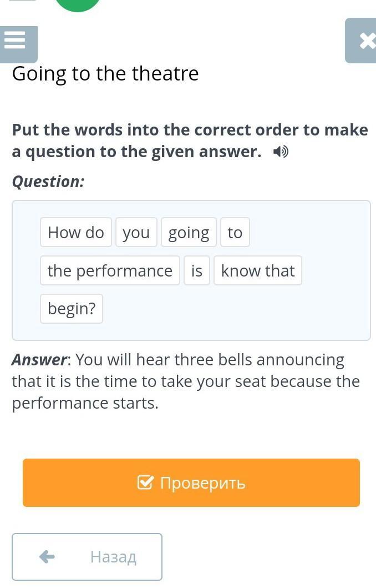Select the 'know that' word tile
The image size is (376, 588).
(258, 270)
